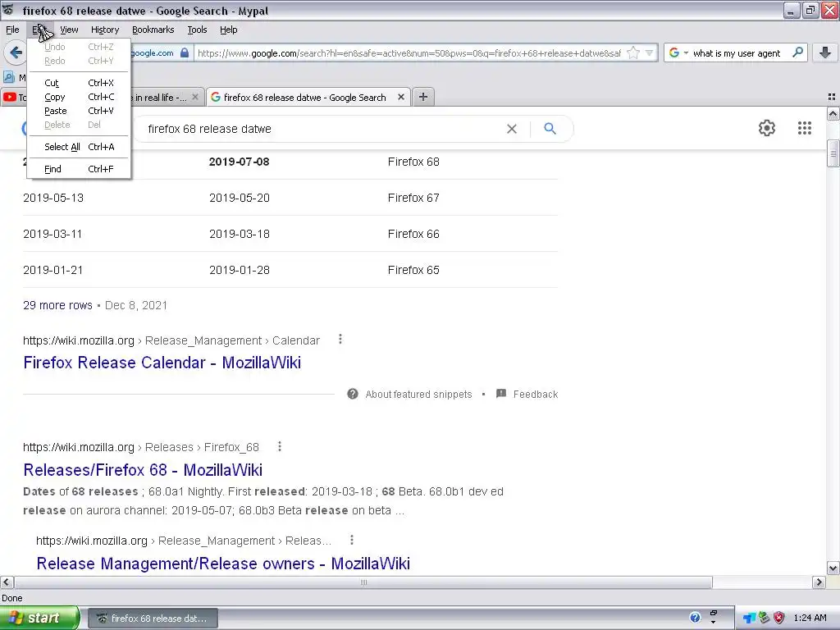Click the horizontal scrollbar right arrow
The height and width of the screenshot is (630, 840).
(x=819, y=582)
